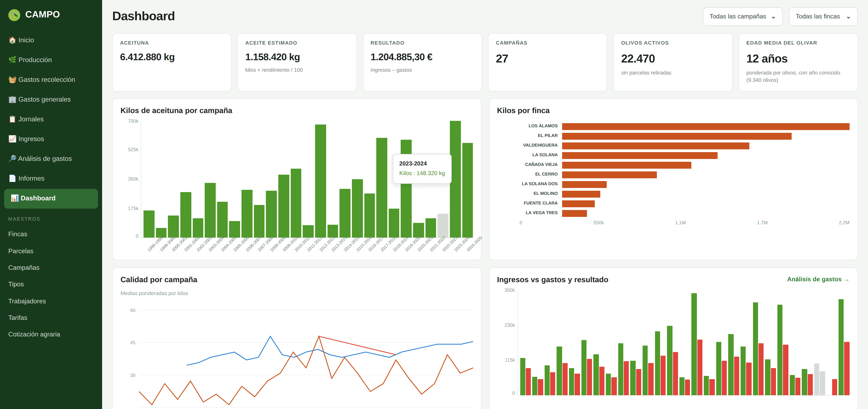Open the Todas las fincas dropdown
The image size is (868, 409).
pos(823,17)
